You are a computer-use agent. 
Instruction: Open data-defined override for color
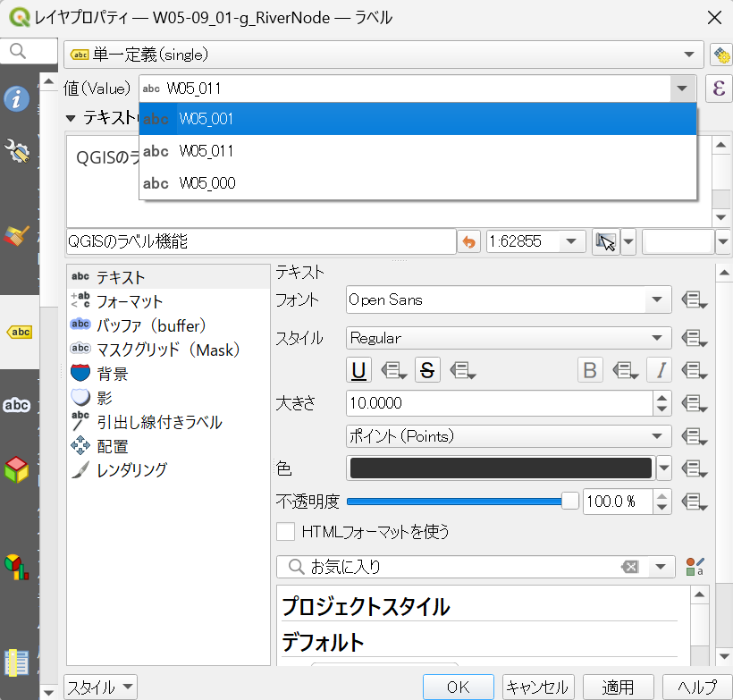pyautogui.click(x=695, y=468)
